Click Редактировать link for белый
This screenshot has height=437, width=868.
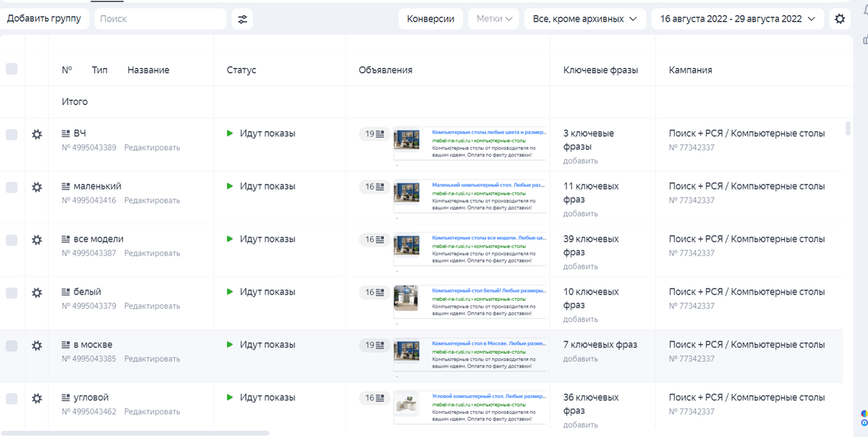coord(152,306)
